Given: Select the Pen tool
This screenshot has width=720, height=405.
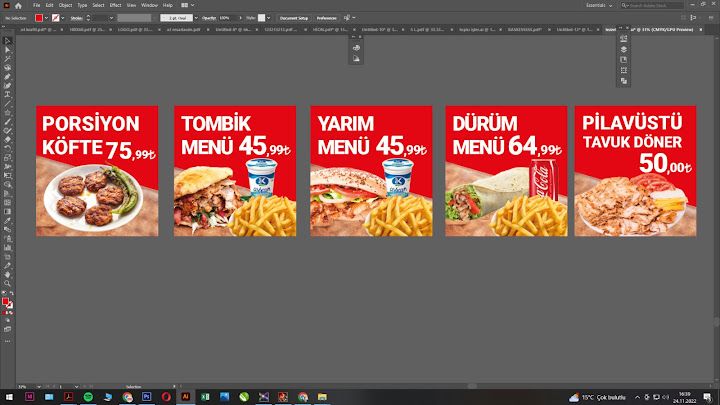Looking at the screenshot, I should [7, 77].
